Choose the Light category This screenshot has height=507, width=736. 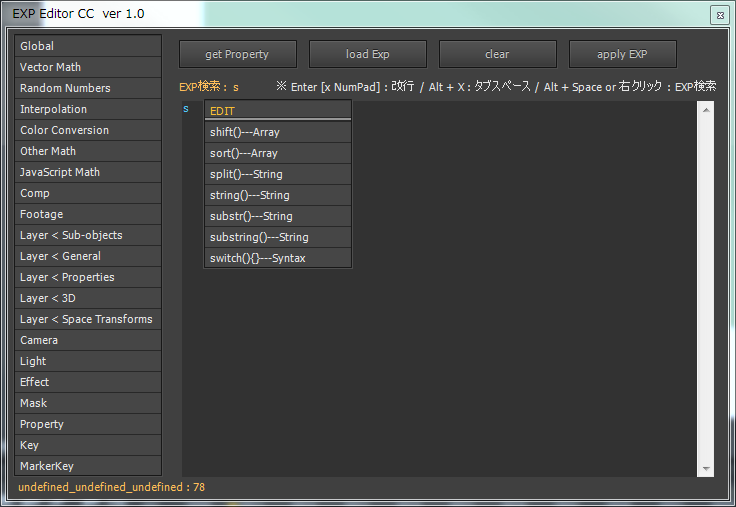[88, 361]
